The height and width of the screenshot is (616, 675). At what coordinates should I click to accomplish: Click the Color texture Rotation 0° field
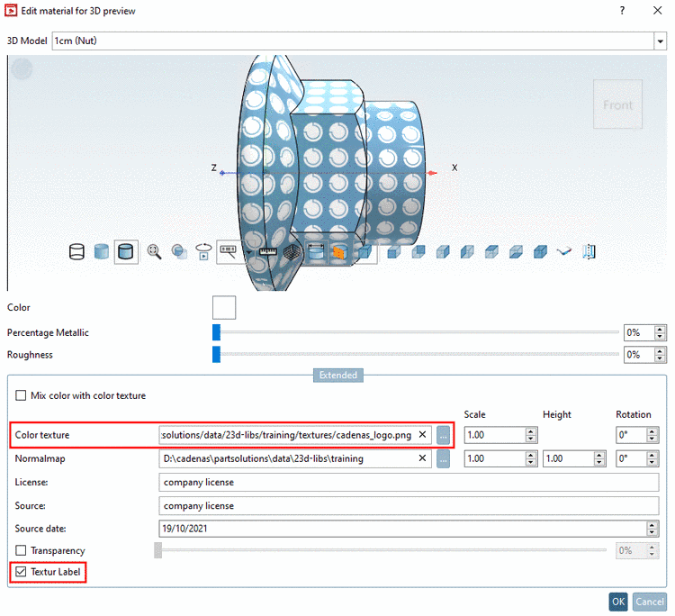tap(632, 435)
